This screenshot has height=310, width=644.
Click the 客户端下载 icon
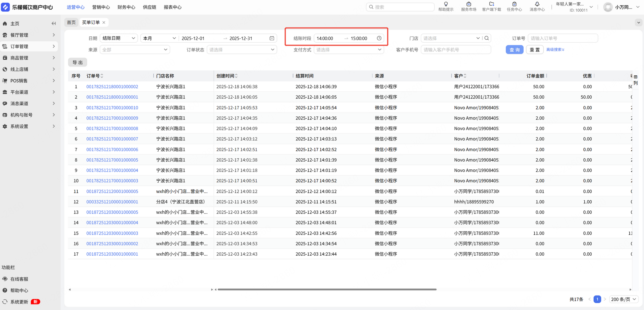pyautogui.click(x=491, y=4)
